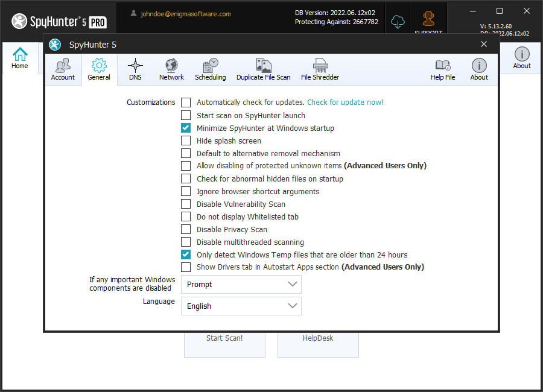Enable automatic check for updates
Image resolution: width=543 pixels, height=392 pixels.
click(x=186, y=103)
